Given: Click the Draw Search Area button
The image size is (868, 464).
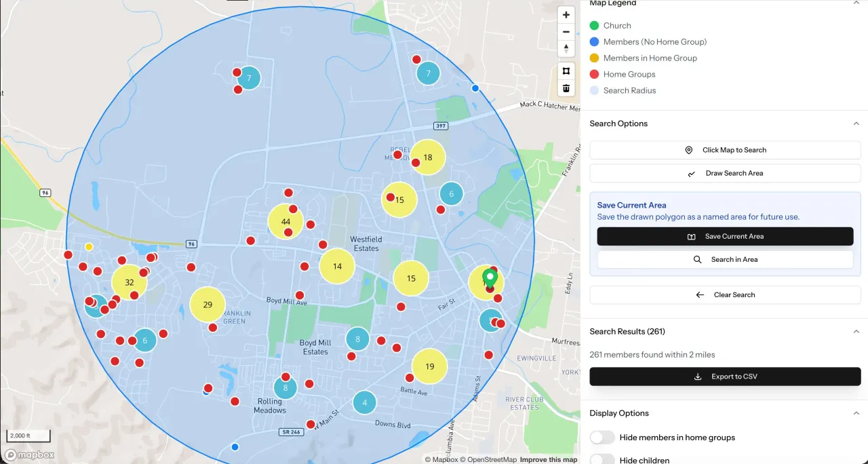Looking at the screenshot, I should (x=725, y=173).
